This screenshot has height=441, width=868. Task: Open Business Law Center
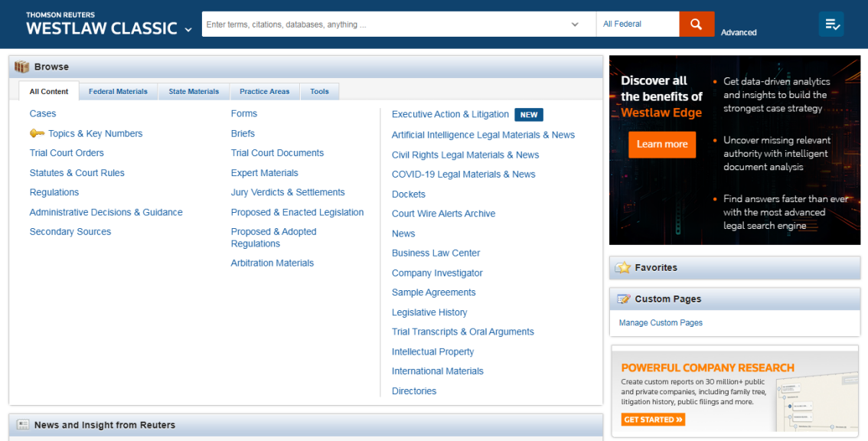[x=436, y=253]
